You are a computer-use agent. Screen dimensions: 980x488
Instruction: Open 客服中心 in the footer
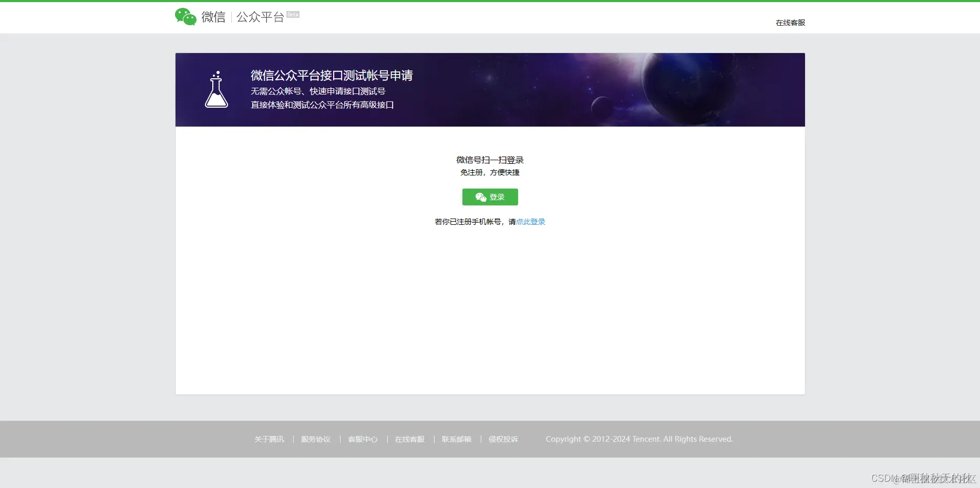click(363, 439)
